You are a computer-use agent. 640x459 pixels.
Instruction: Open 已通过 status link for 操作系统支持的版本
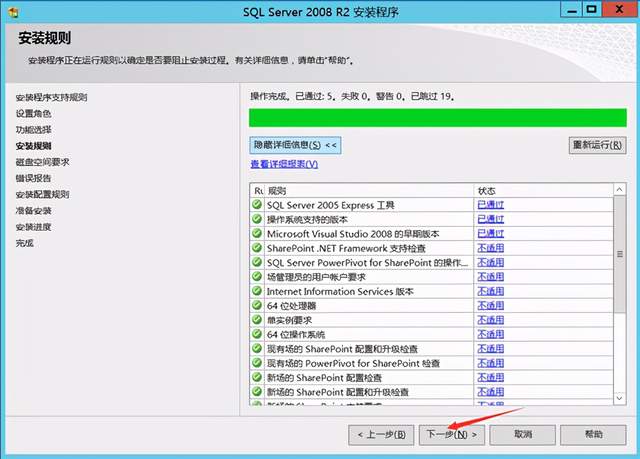tap(491, 219)
